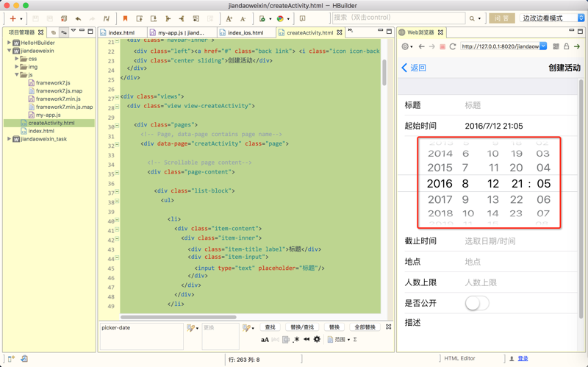Select framework7.js in the tree

click(53, 82)
